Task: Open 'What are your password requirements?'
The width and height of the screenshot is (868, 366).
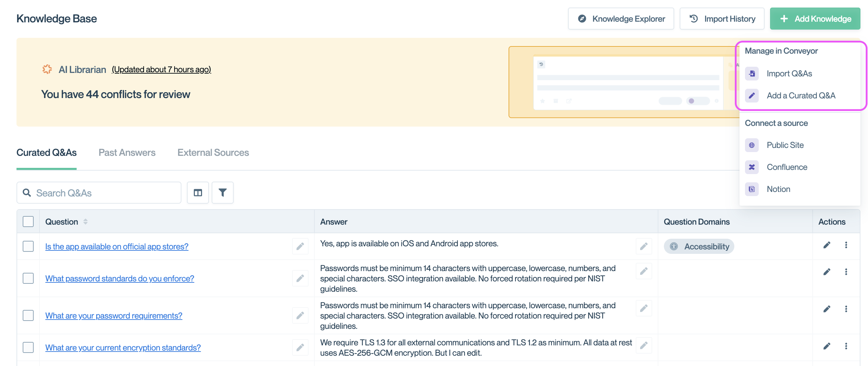Action: [x=114, y=316]
